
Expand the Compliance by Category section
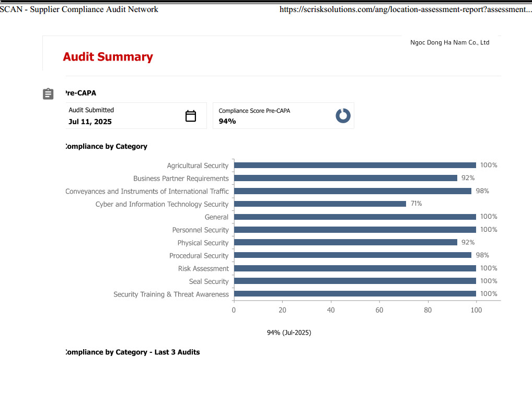point(106,146)
